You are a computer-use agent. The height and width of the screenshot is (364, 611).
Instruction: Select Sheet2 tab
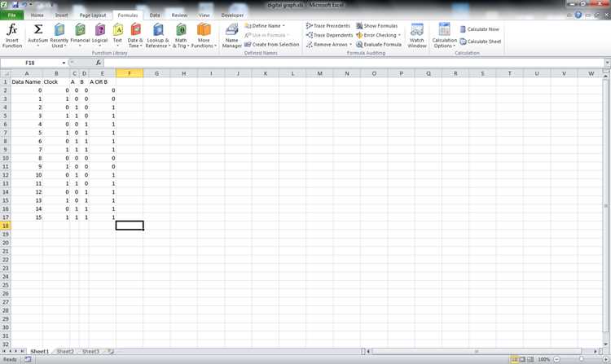click(65, 351)
